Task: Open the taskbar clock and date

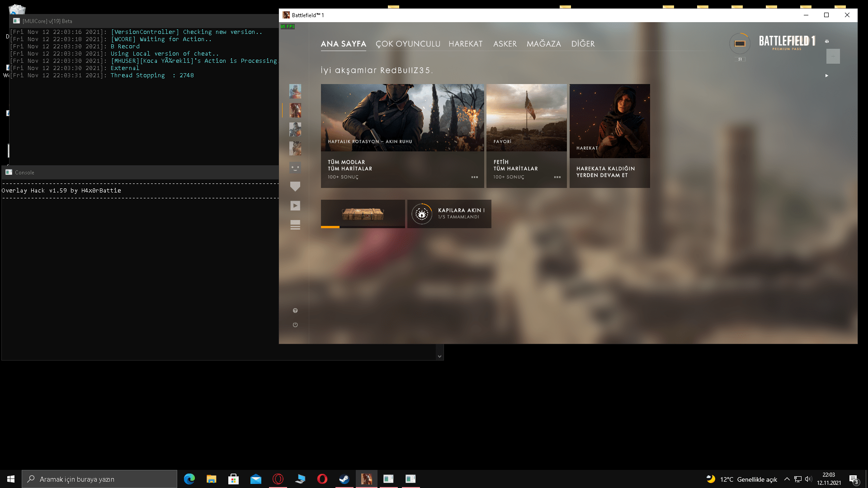Action: (829, 479)
